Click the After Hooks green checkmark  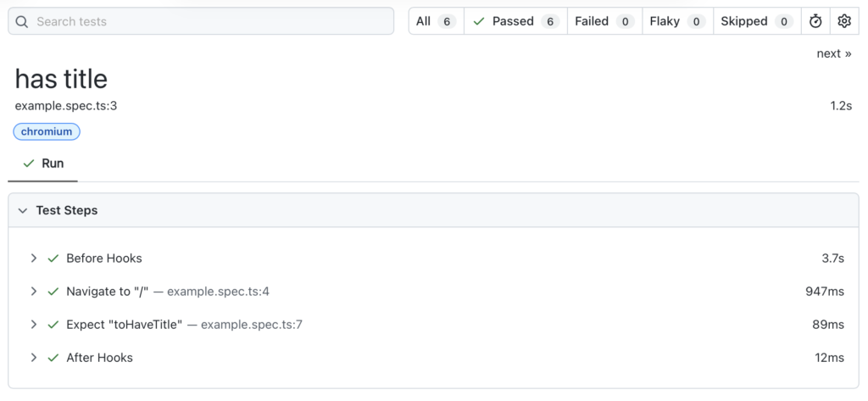[x=53, y=358]
